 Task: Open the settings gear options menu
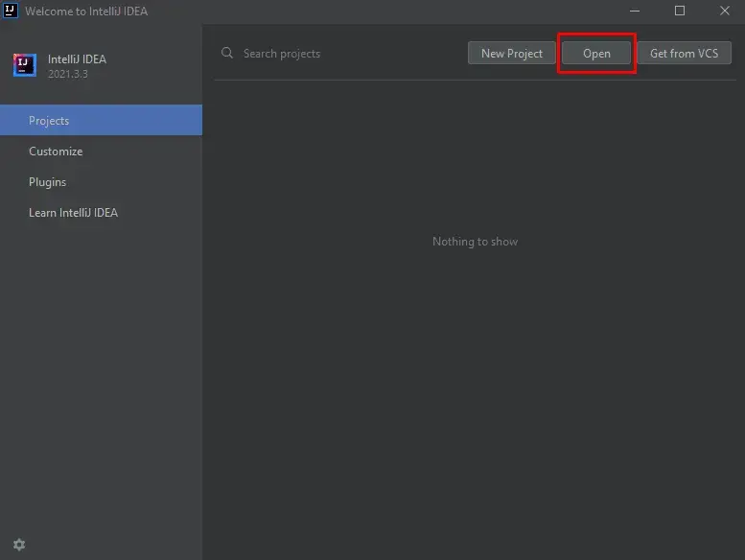pos(19,545)
